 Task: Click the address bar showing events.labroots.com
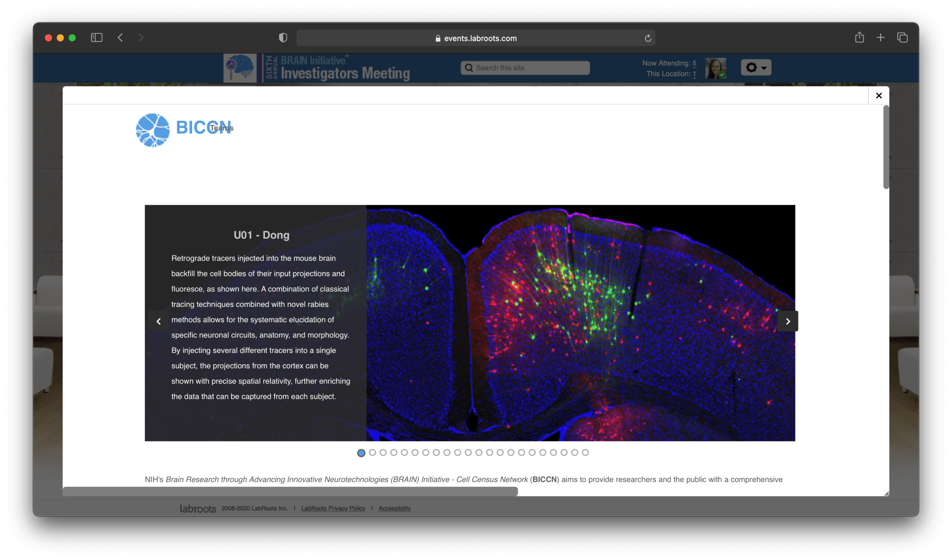pyautogui.click(x=476, y=38)
